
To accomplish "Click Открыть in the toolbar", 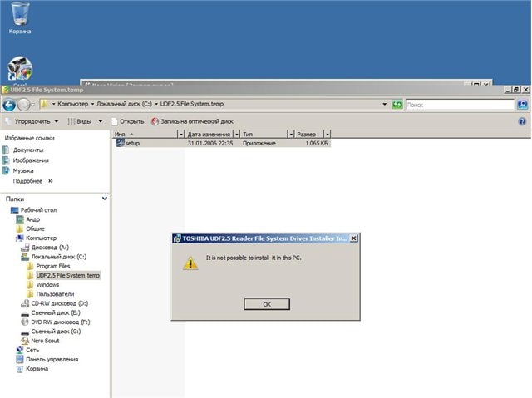I will coord(127,121).
